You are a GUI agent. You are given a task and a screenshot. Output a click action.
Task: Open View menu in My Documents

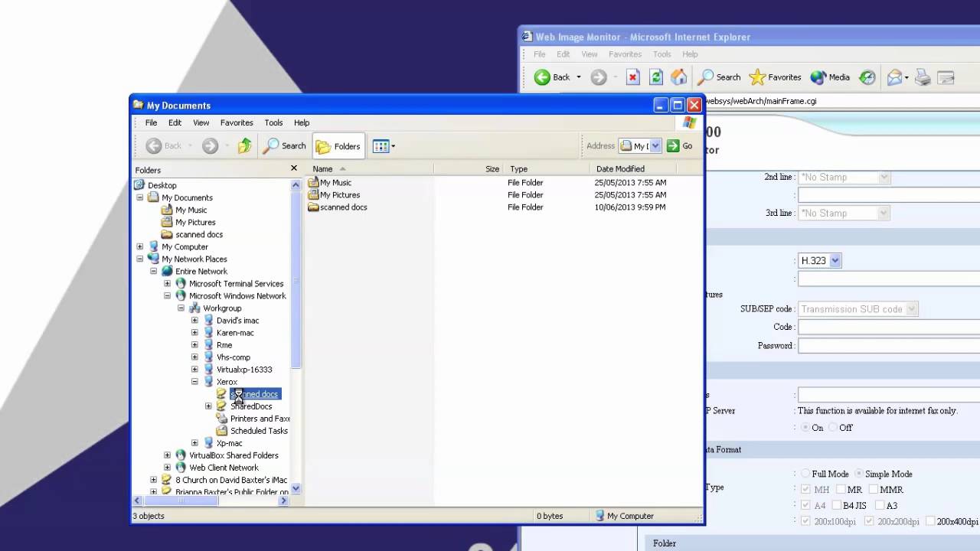pyautogui.click(x=201, y=122)
